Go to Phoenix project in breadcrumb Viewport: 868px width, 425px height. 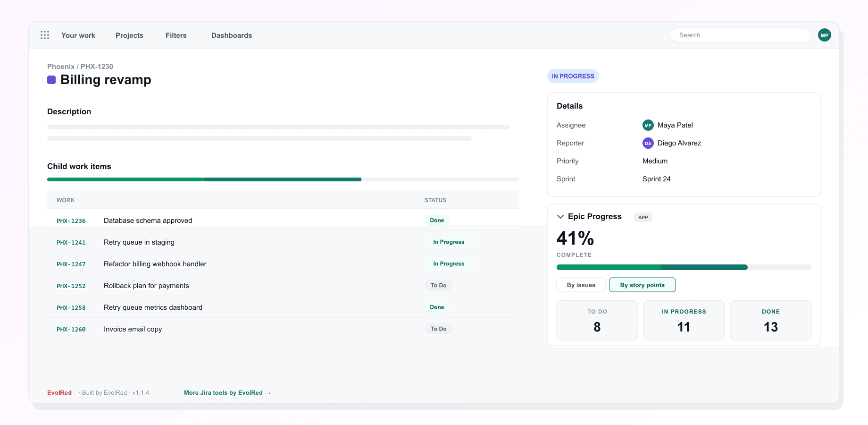click(61, 67)
